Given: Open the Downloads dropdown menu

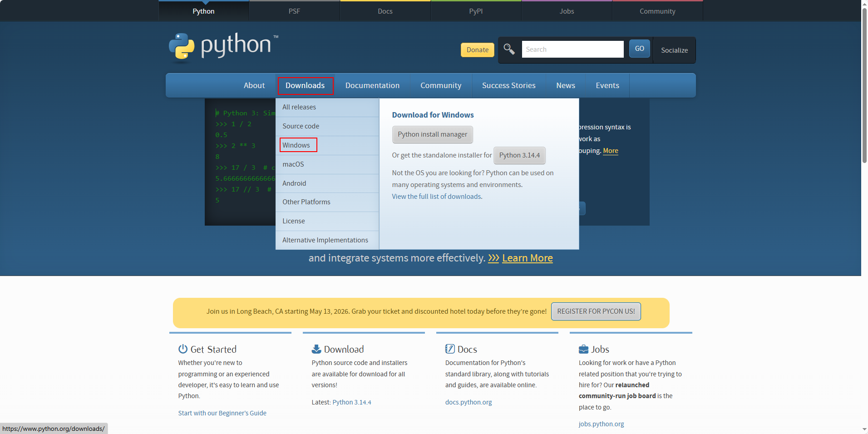Looking at the screenshot, I should pyautogui.click(x=306, y=85).
